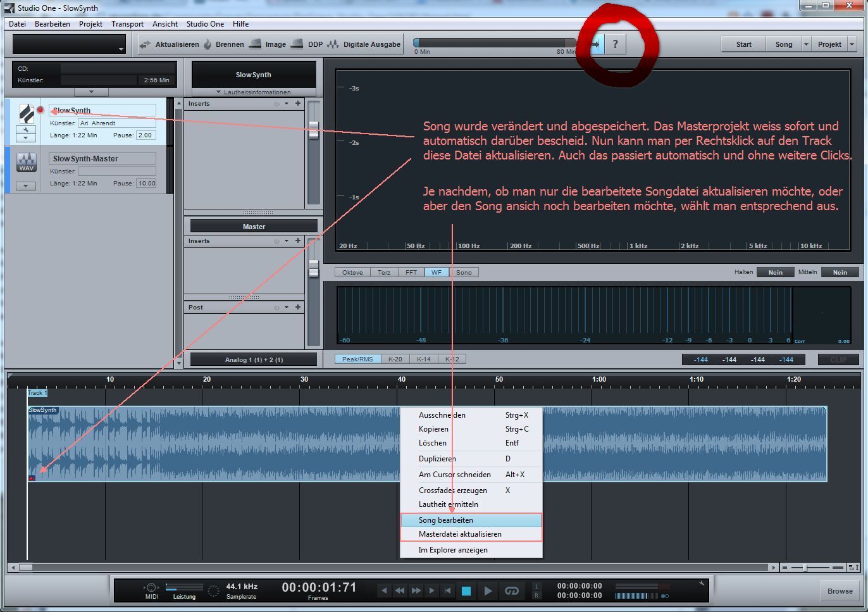Viewport: 868px width, 612px height.
Task: Click the Aktualisieren update toolbar button
Action: click(x=169, y=44)
